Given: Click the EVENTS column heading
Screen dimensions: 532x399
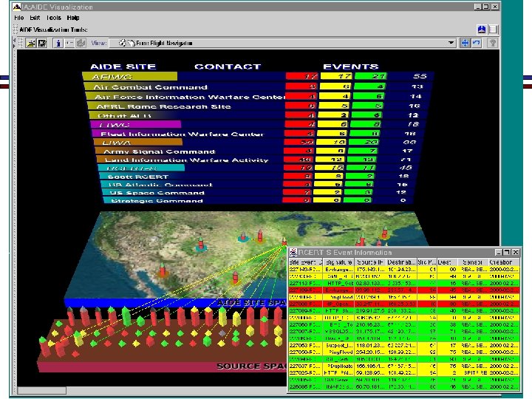Looking at the screenshot, I should [x=350, y=66].
